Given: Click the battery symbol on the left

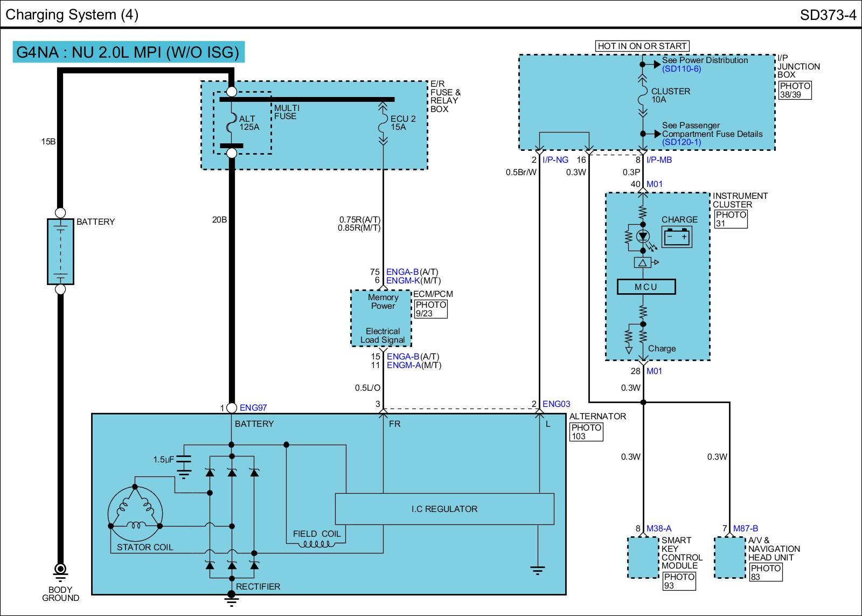Looking at the screenshot, I should pos(60,251).
